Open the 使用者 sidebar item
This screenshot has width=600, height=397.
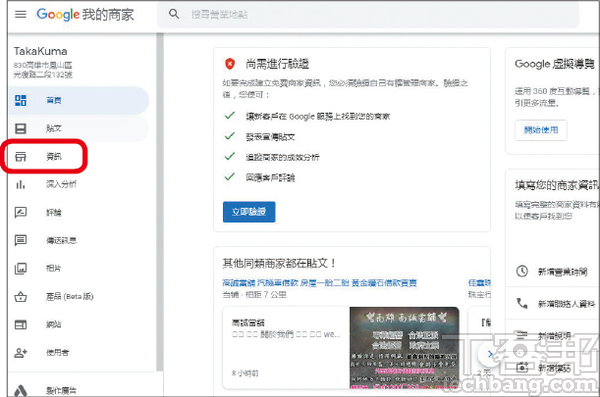pos(78,352)
